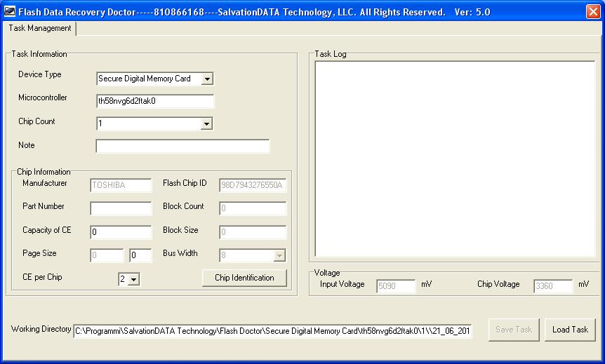Click the Chip Voltage value box

(x=553, y=286)
